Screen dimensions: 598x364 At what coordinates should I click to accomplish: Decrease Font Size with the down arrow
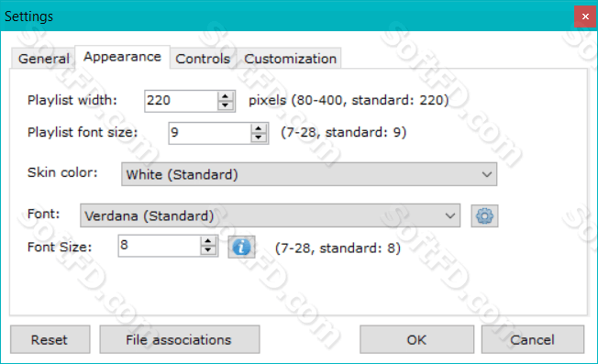pos(208,250)
